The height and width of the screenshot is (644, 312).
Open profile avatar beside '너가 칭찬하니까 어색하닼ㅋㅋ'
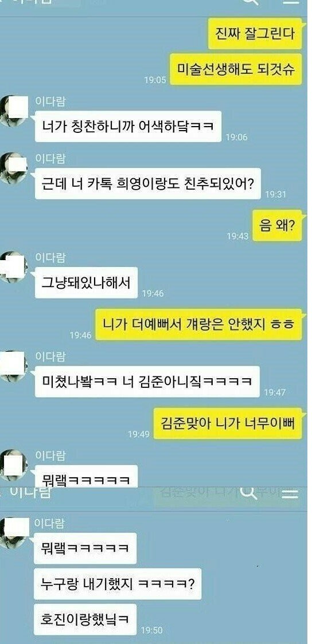coord(14,111)
